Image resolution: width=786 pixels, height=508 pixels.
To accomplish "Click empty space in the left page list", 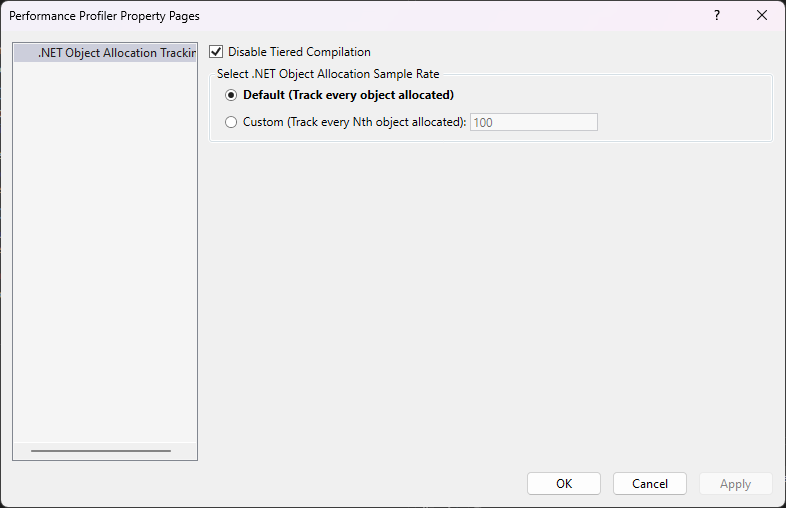I will tap(105, 250).
